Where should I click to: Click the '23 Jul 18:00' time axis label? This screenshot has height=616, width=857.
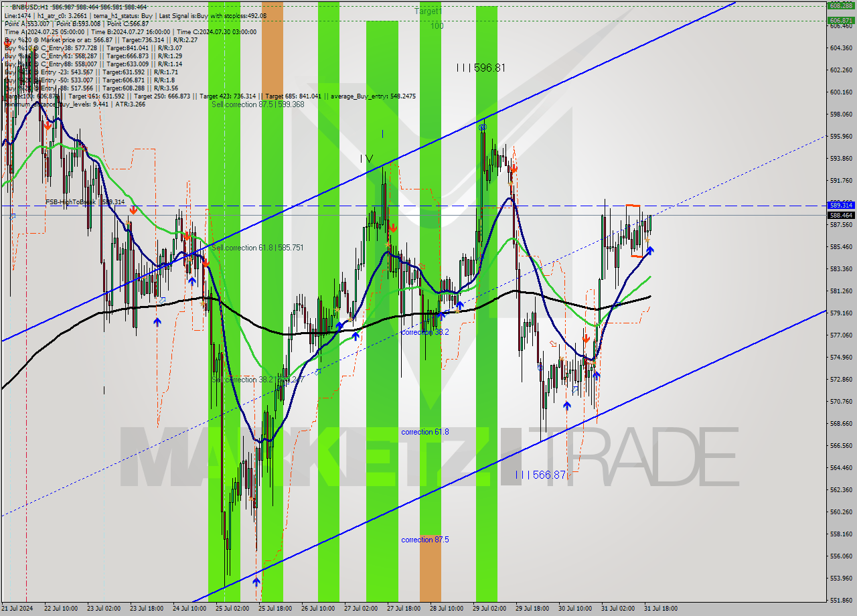147,609
